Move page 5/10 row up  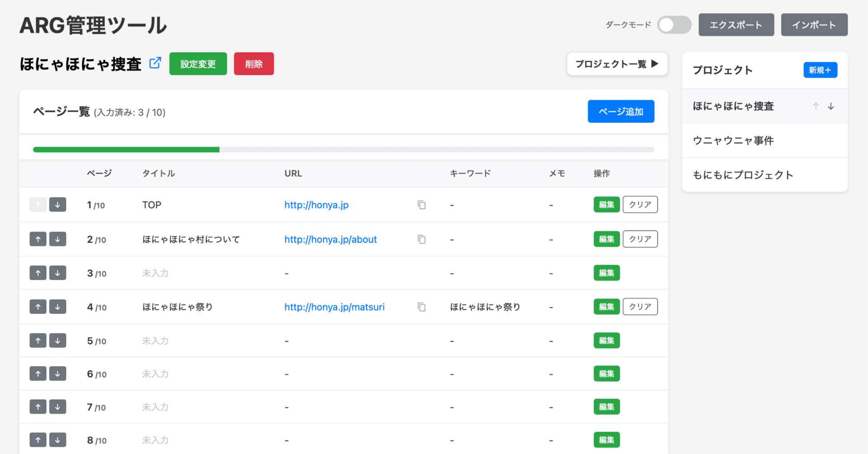38,341
